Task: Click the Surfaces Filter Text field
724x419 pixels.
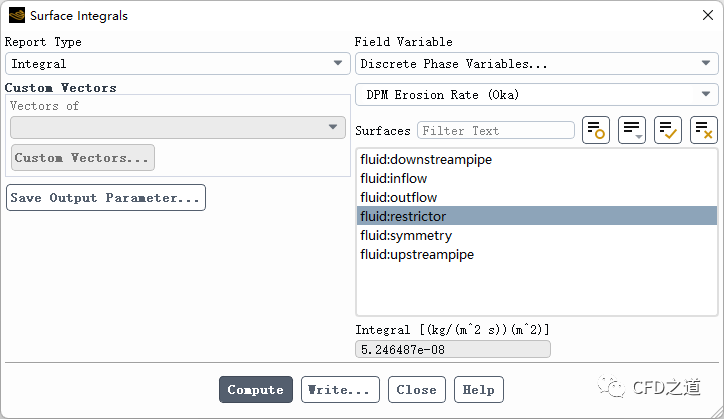Action: 495,131
